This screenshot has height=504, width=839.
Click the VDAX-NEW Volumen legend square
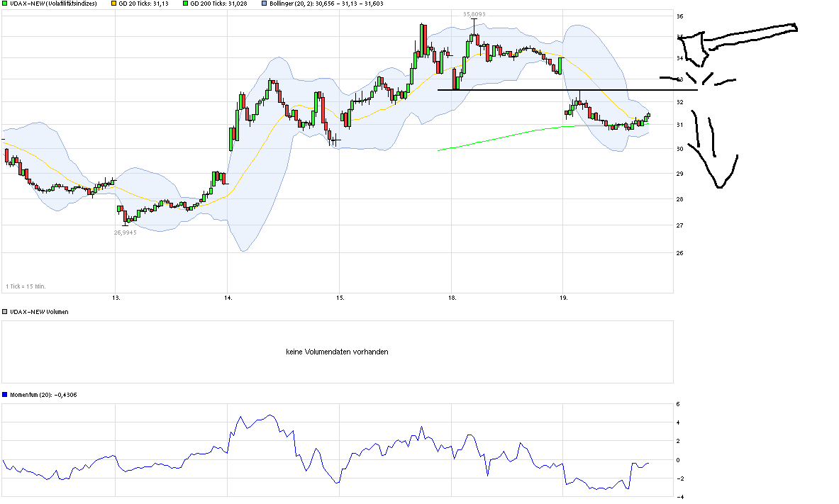[x=5, y=311]
